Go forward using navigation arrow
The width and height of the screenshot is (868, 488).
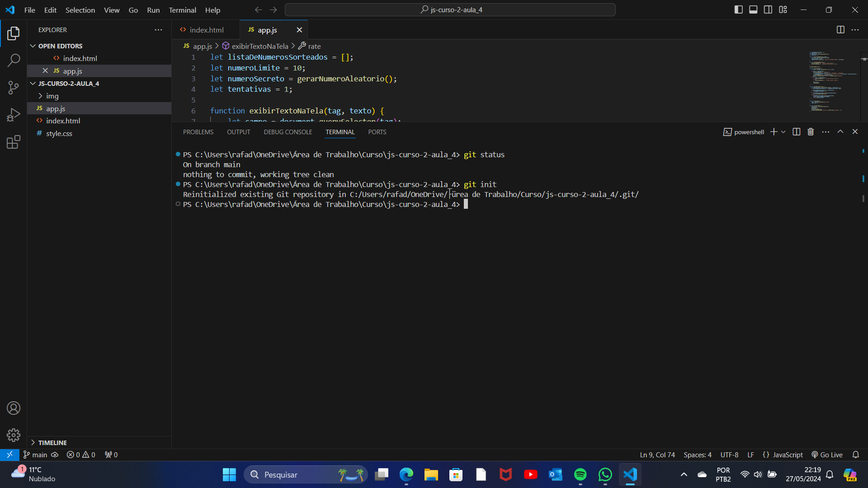274,9
